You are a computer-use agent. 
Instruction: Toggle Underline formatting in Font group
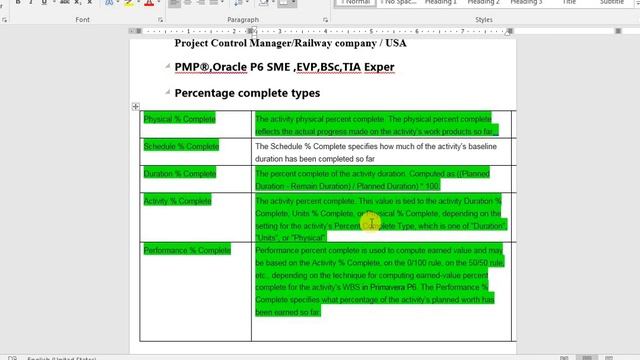pos(44,2)
